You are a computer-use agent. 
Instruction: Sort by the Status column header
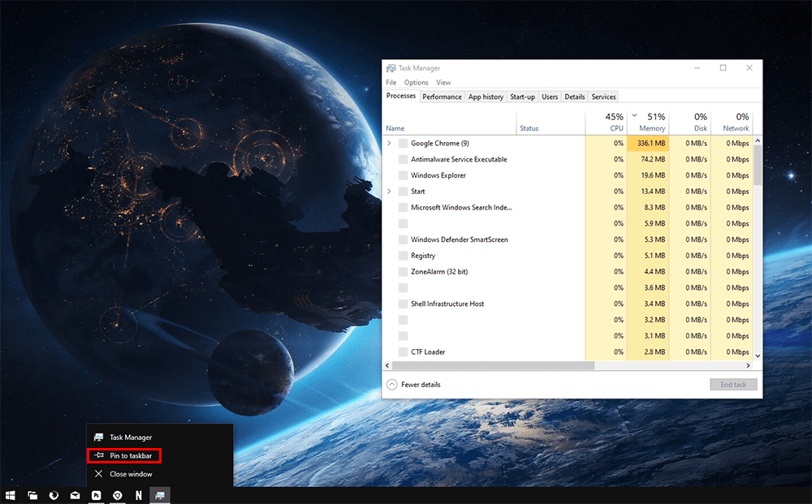(x=551, y=123)
